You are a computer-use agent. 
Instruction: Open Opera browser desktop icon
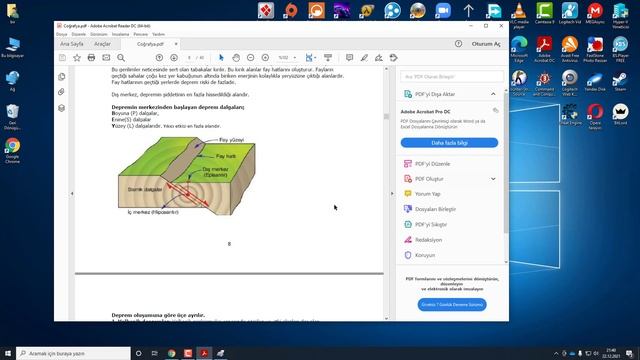pos(595,116)
